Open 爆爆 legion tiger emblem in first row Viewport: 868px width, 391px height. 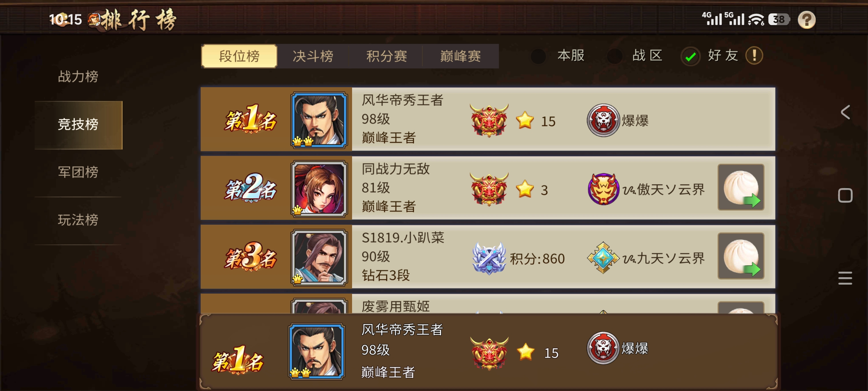coord(603,121)
